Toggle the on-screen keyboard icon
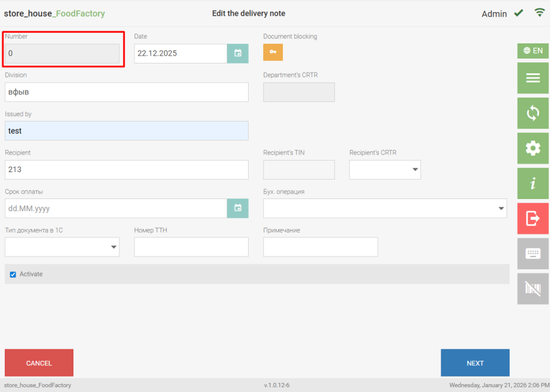550x392 pixels. tap(533, 253)
